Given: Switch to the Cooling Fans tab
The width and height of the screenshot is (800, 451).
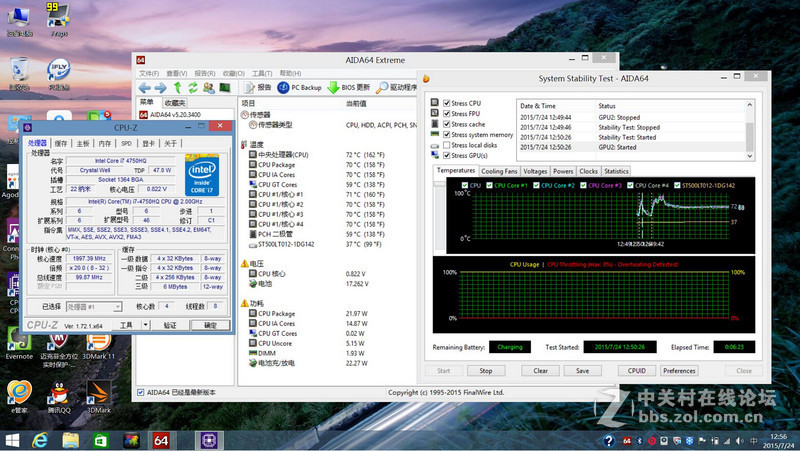Looking at the screenshot, I should pos(500,171).
